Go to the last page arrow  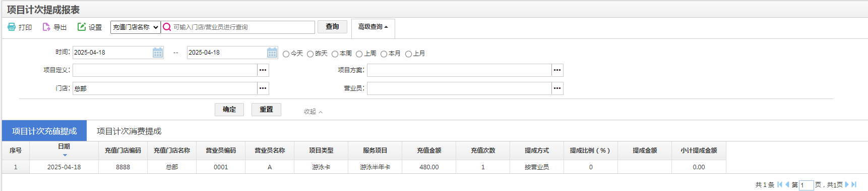(x=854, y=184)
